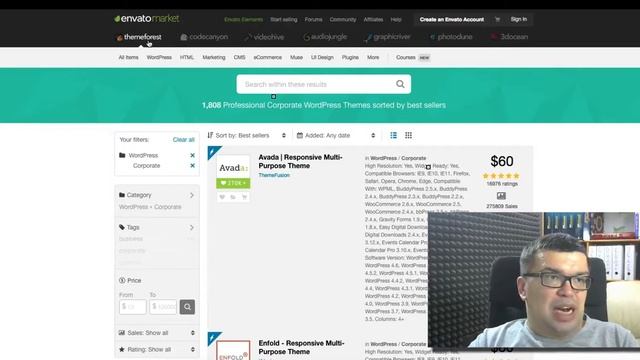Image resolution: width=640 pixels, height=360 pixels.
Task: Click WordPress filter folder item
Action: point(143,156)
